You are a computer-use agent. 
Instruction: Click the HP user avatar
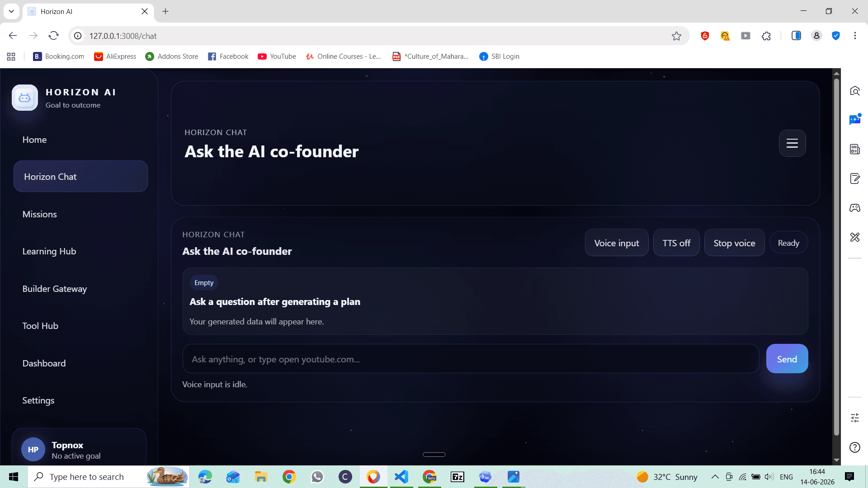pyautogui.click(x=33, y=450)
